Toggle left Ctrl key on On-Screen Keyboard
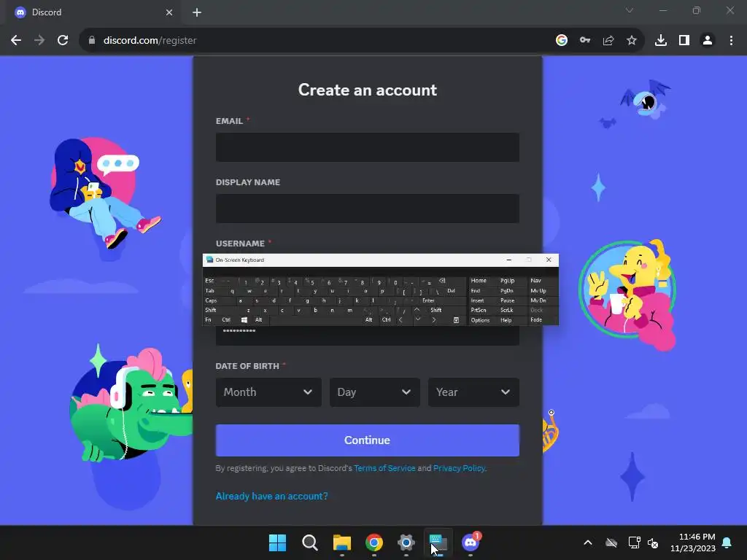 pyautogui.click(x=226, y=320)
